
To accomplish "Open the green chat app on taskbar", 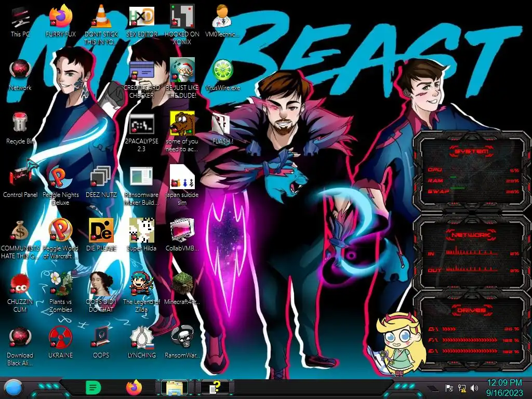I will click(94, 388).
